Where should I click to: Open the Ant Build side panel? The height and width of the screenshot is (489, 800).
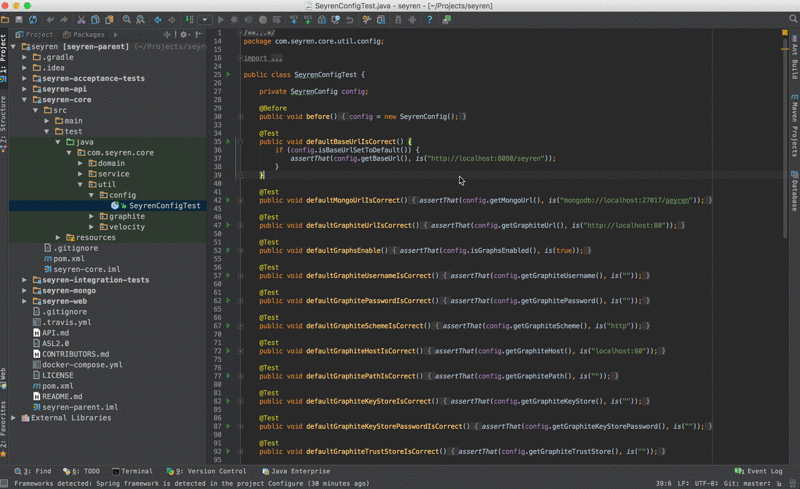tap(794, 57)
